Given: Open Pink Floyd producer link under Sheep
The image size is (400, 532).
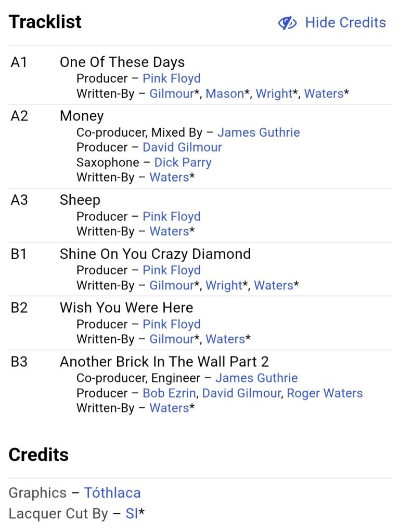Looking at the screenshot, I should pos(172,217).
